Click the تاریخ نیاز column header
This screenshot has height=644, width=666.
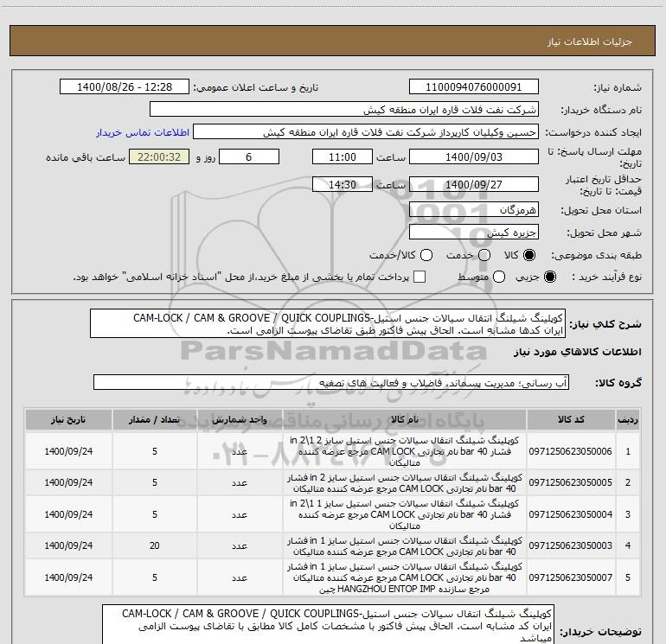[68, 420]
